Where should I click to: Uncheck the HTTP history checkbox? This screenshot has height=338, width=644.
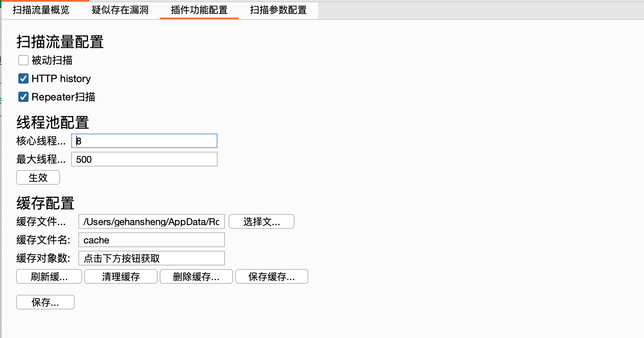coord(23,78)
